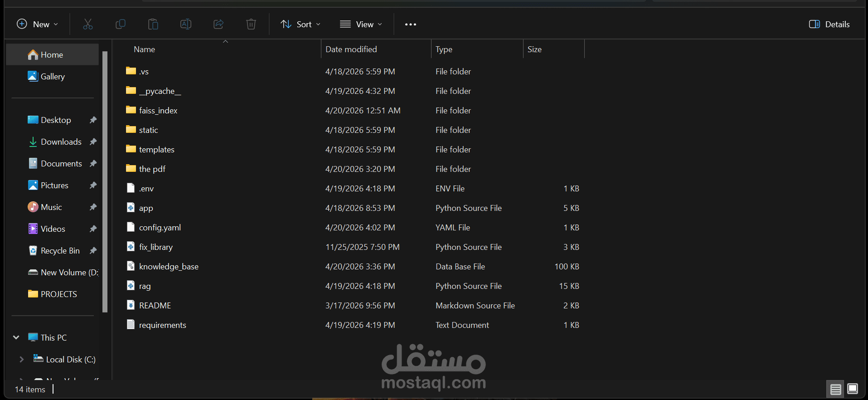The height and width of the screenshot is (400, 868).
Task: Expand the Local Disk (C:) node
Action: point(21,359)
